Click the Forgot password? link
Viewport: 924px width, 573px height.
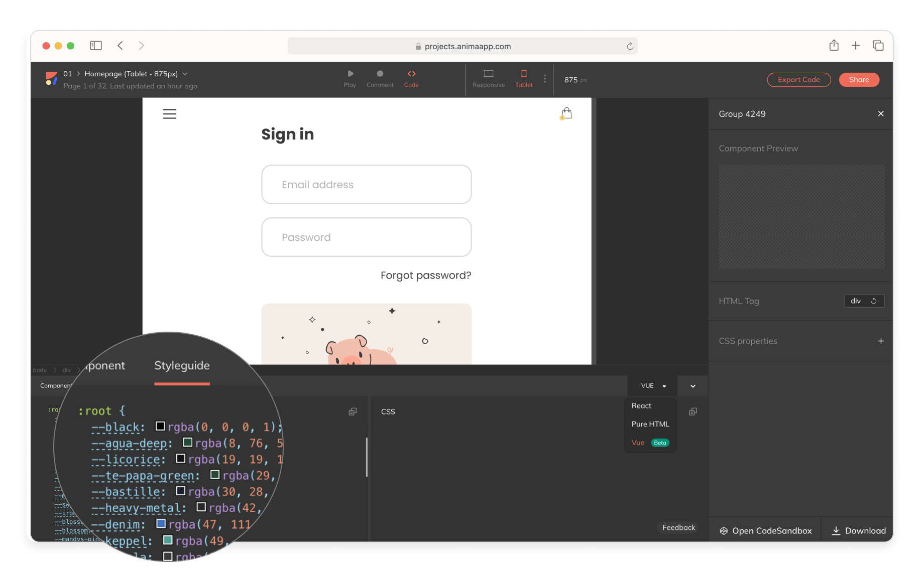(x=426, y=275)
